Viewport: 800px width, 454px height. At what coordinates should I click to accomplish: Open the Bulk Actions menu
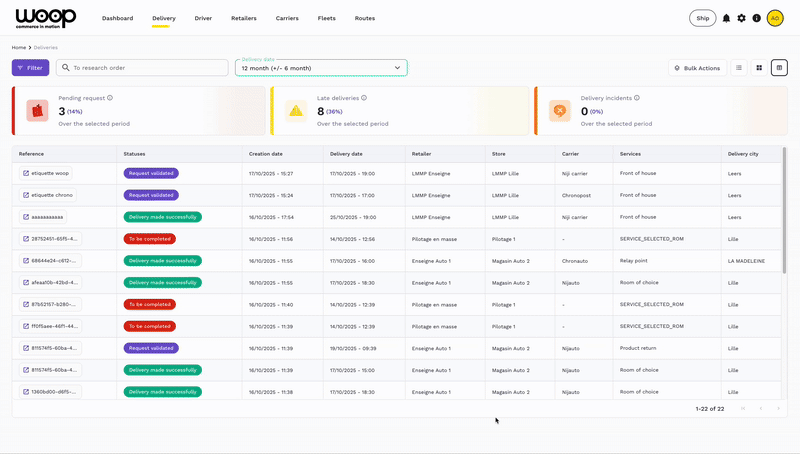click(x=697, y=68)
